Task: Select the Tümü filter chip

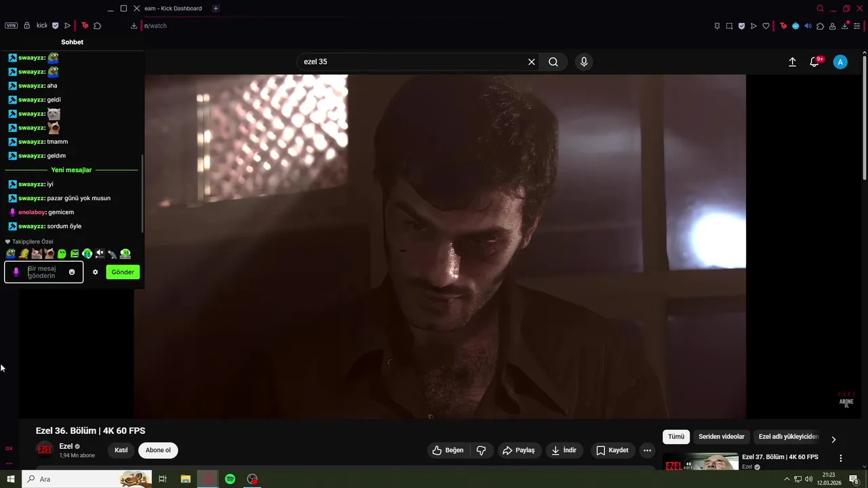Action: click(676, 437)
